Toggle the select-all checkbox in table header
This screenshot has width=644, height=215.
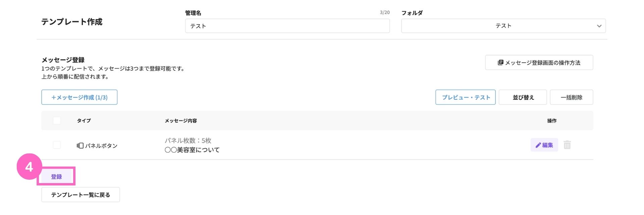pos(57,120)
